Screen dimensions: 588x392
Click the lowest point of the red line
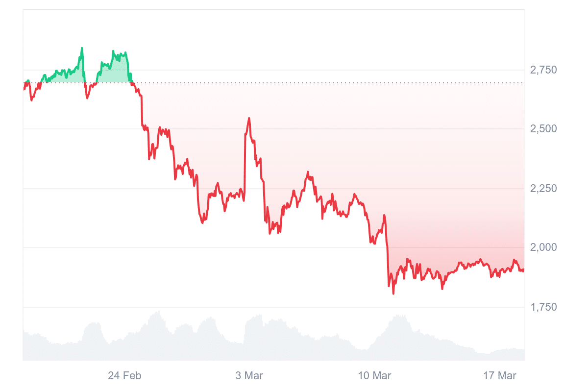pos(393,294)
